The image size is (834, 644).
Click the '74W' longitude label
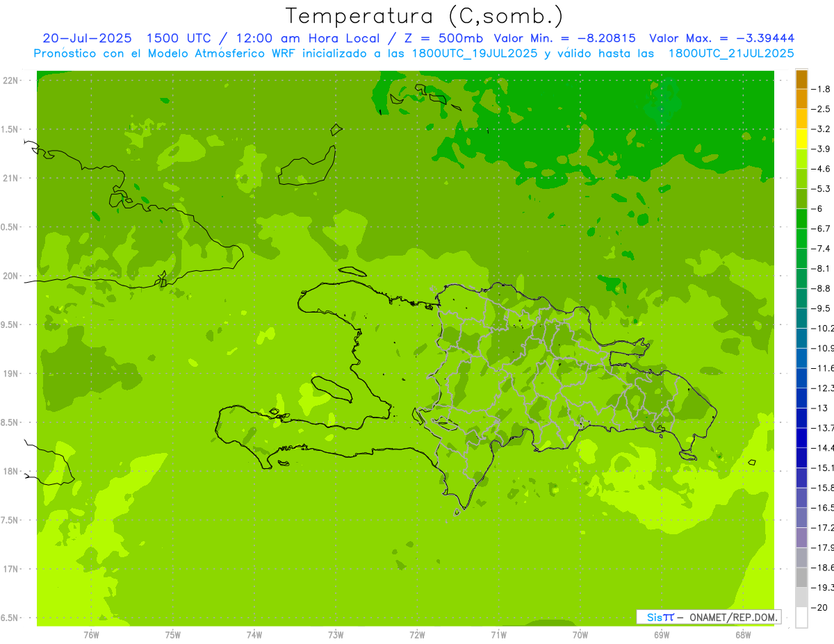coord(254,635)
